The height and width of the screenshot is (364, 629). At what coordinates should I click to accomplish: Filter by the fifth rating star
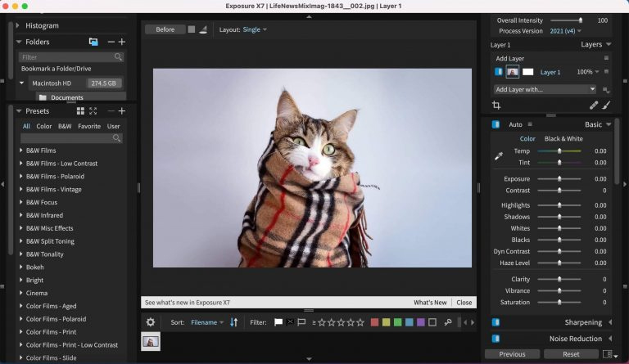360,322
